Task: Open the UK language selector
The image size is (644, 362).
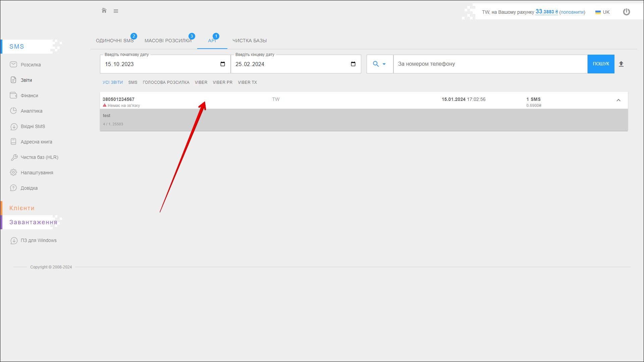Action: pyautogui.click(x=602, y=12)
